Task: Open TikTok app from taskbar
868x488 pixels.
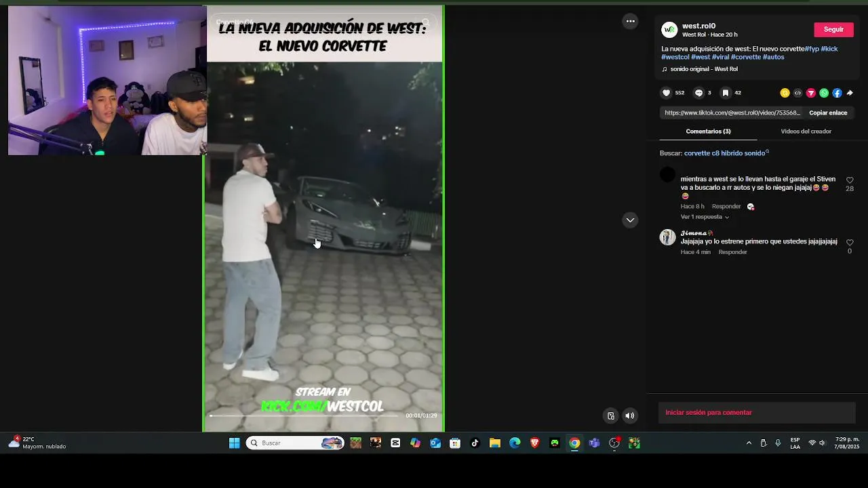Action: coord(475,443)
